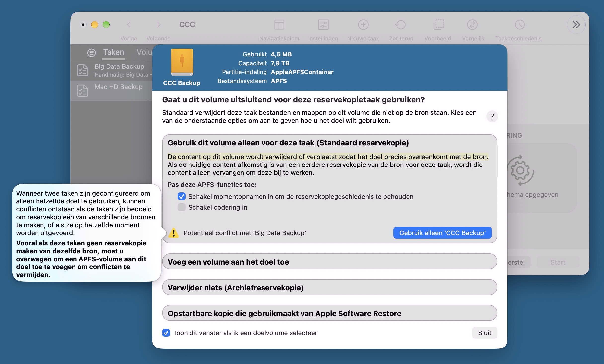Click the Mac HD Backup task icon
This screenshot has width=604, height=364.
tap(82, 91)
